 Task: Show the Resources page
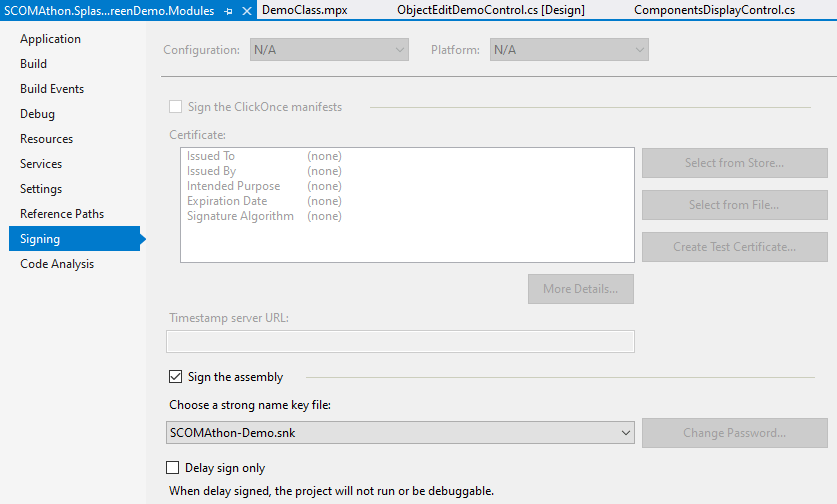pos(46,139)
